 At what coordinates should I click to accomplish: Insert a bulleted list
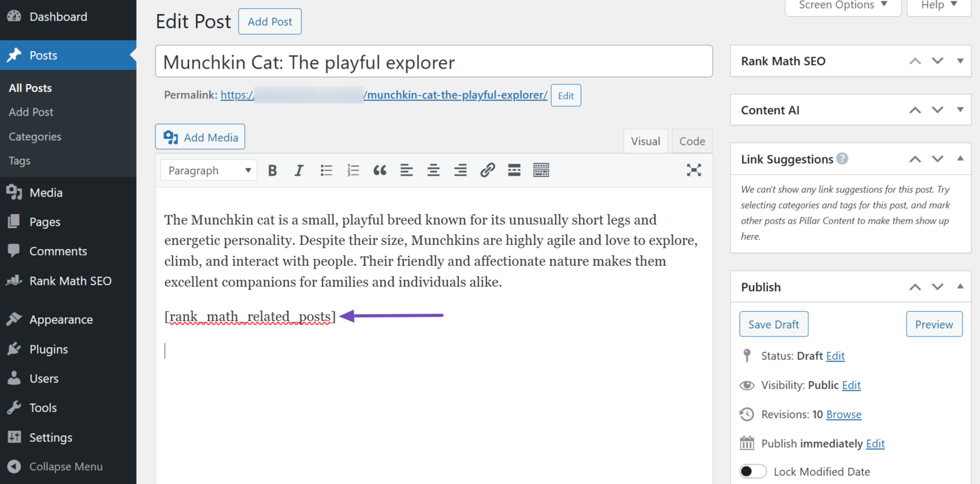coord(326,170)
